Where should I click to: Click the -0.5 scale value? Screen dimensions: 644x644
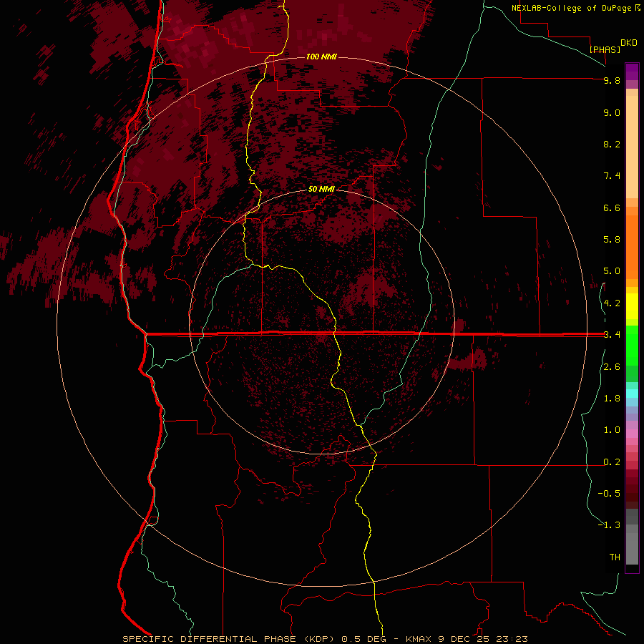(609, 494)
